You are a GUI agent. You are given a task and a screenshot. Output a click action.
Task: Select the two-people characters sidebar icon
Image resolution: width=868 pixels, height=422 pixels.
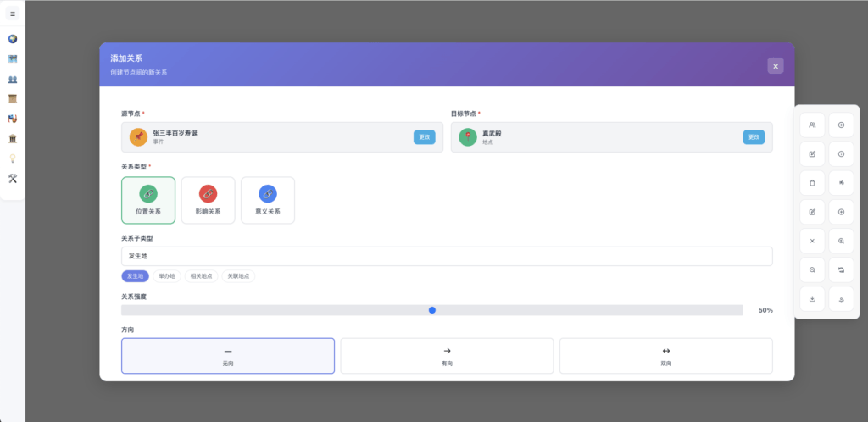coord(12,79)
